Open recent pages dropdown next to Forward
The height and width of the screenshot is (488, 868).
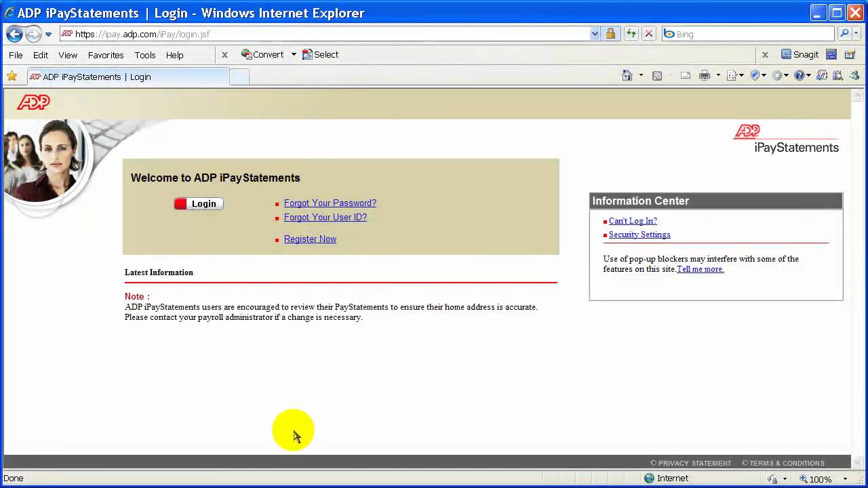[48, 34]
